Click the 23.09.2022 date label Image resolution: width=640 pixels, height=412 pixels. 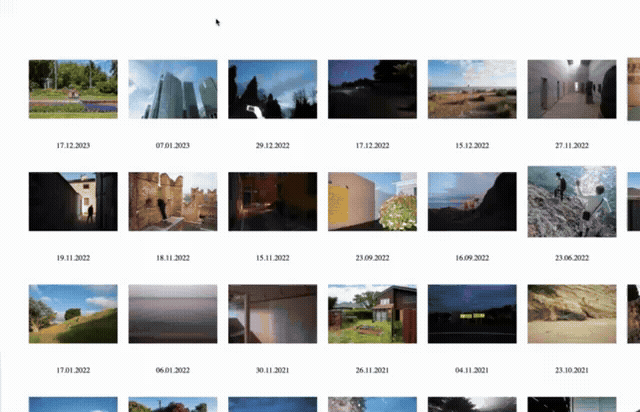373,258
